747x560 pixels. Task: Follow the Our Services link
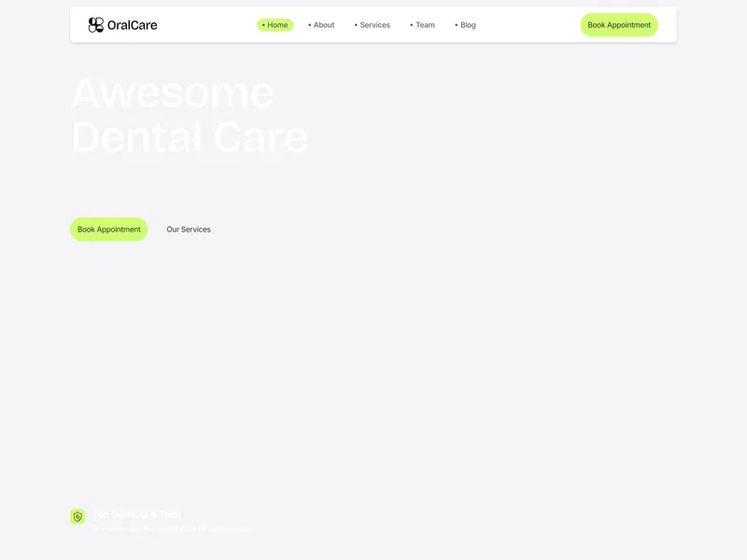189,230
